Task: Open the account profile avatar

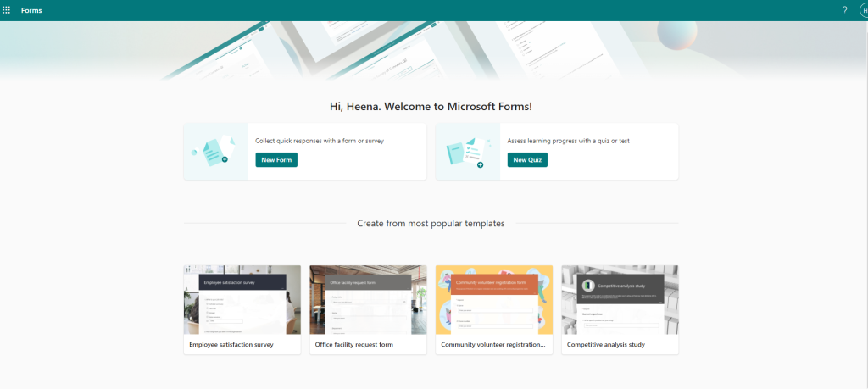Action: point(864,10)
